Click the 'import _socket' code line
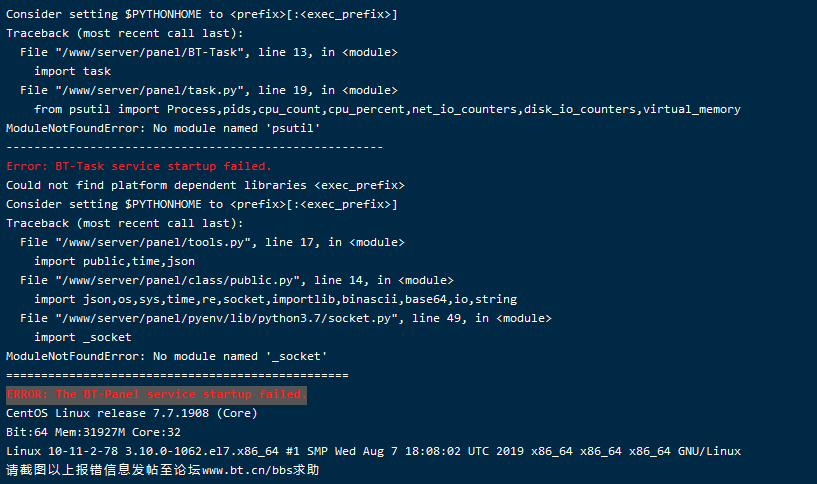The image size is (817, 484). click(83, 338)
